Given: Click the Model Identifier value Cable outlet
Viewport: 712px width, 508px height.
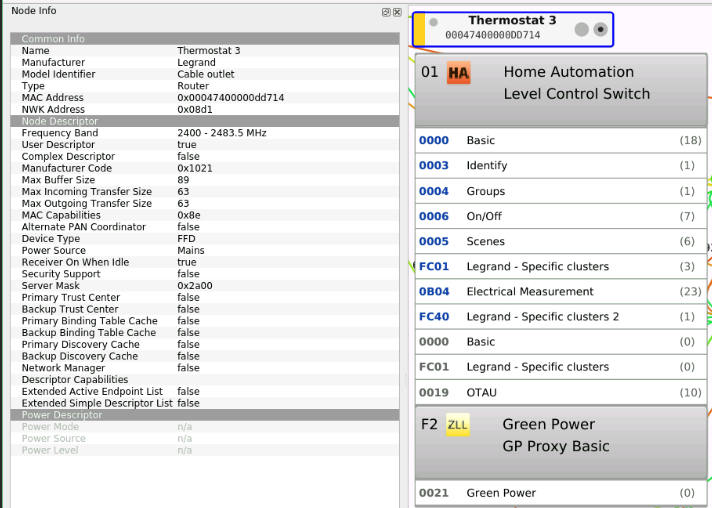Looking at the screenshot, I should click(206, 74).
